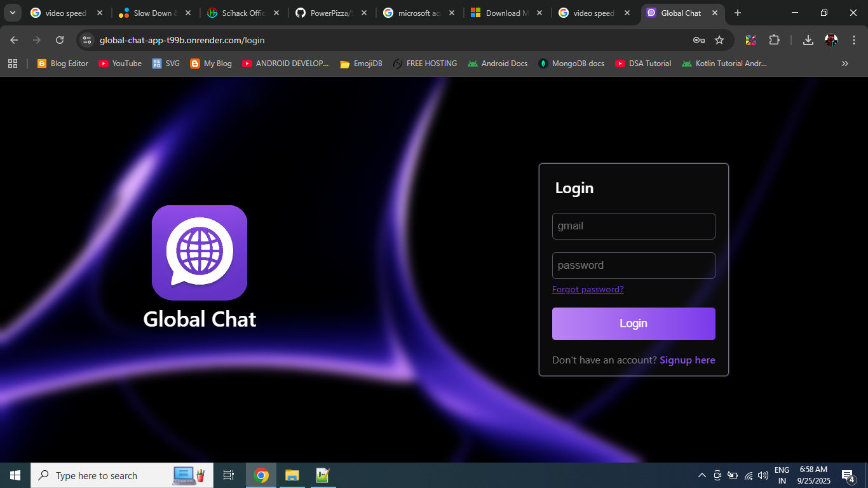The height and width of the screenshot is (488, 868).
Task: Click the File Explorer taskbar icon
Action: pos(292,475)
